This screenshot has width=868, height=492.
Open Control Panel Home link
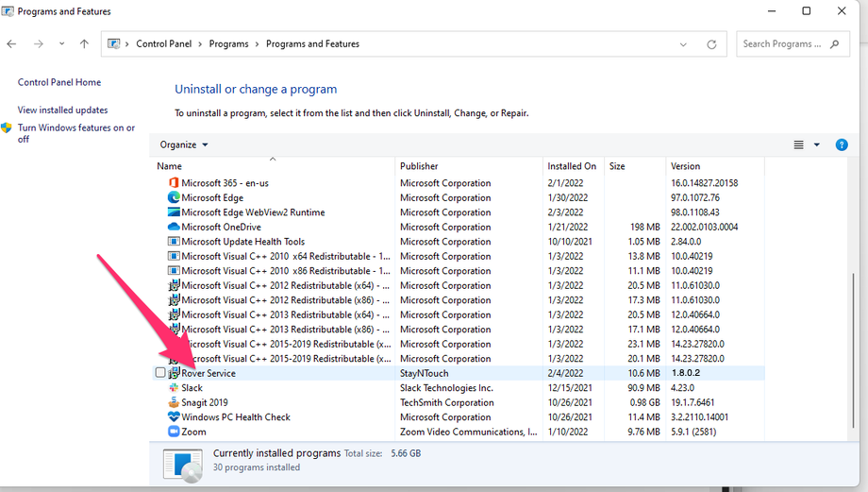coord(59,82)
